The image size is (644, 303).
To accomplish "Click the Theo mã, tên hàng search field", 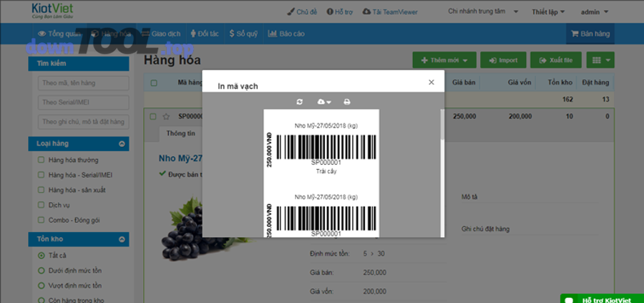I will click(x=84, y=83).
